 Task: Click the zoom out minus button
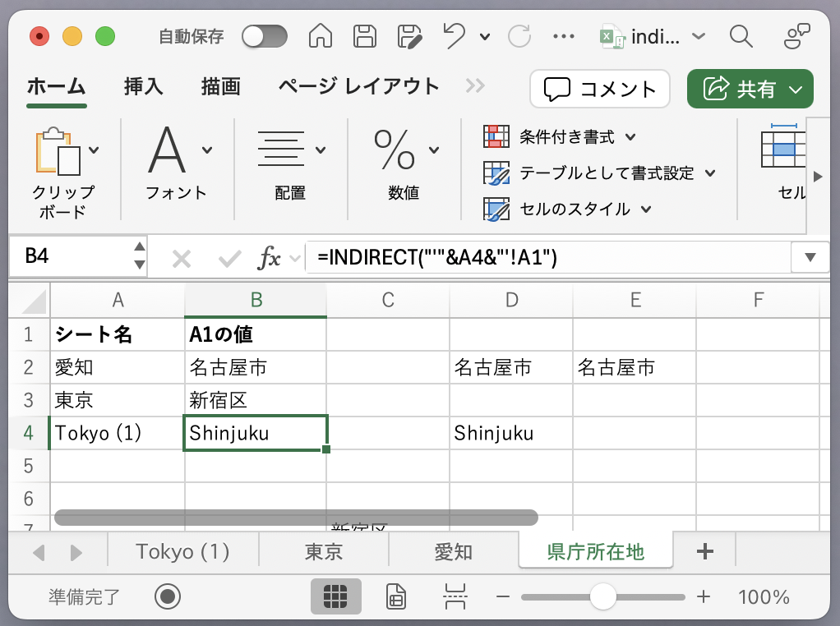point(502,596)
